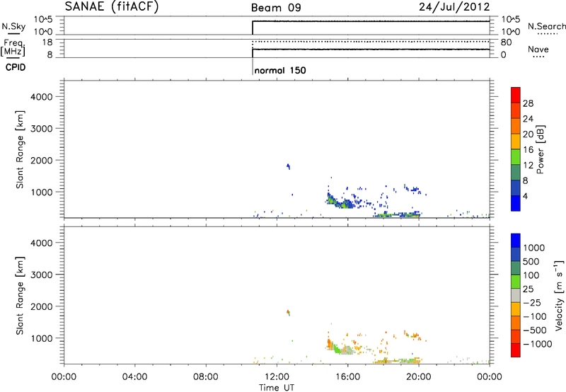Click the 'Power [dB]' colorbar title
The height and width of the screenshot is (392, 566).
(540, 149)
